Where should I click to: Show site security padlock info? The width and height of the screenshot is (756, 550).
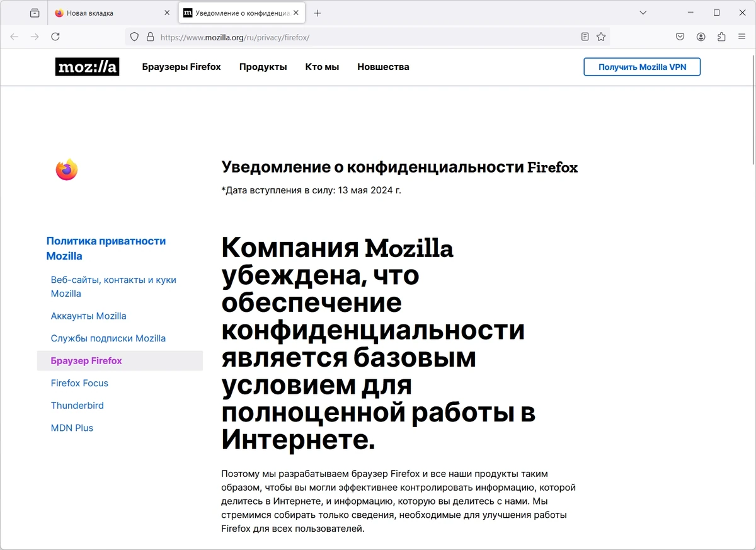(x=150, y=37)
